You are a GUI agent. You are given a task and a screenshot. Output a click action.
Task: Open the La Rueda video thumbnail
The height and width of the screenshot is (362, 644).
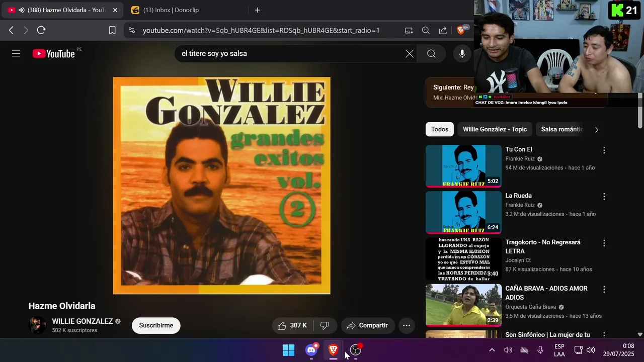tap(463, 212)
